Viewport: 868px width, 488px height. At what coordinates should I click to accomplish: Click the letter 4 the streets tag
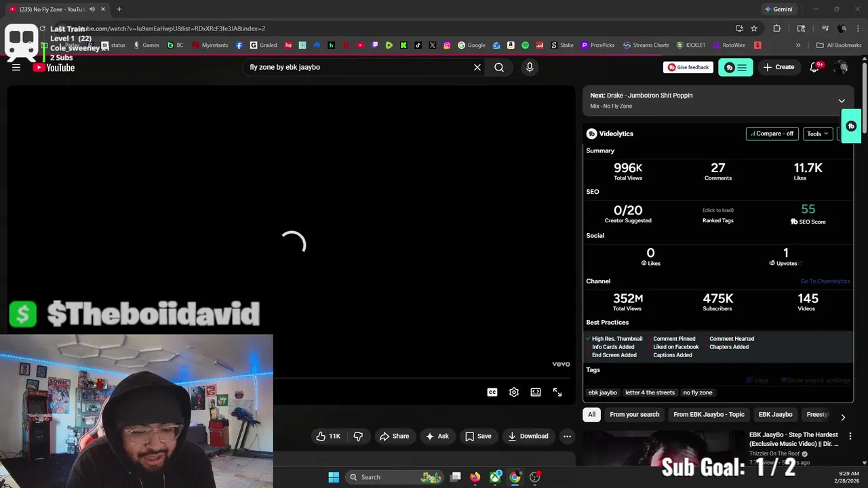pos(650,392)
